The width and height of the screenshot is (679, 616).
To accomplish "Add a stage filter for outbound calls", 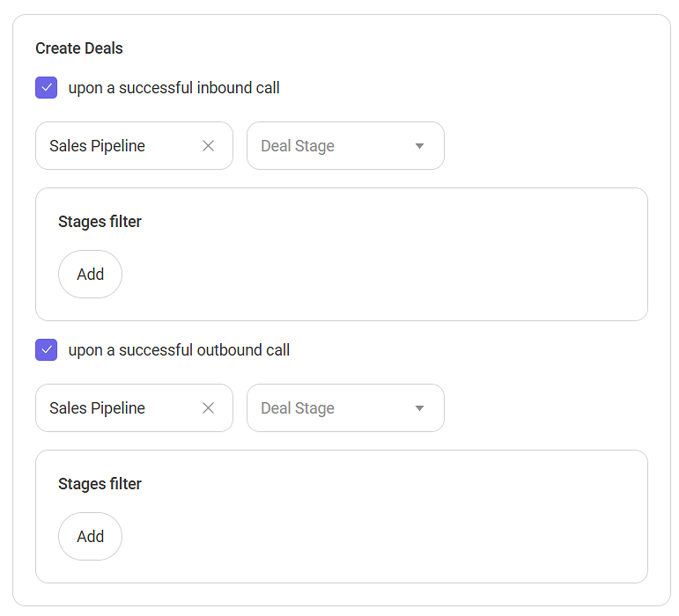I will point(90,537).
